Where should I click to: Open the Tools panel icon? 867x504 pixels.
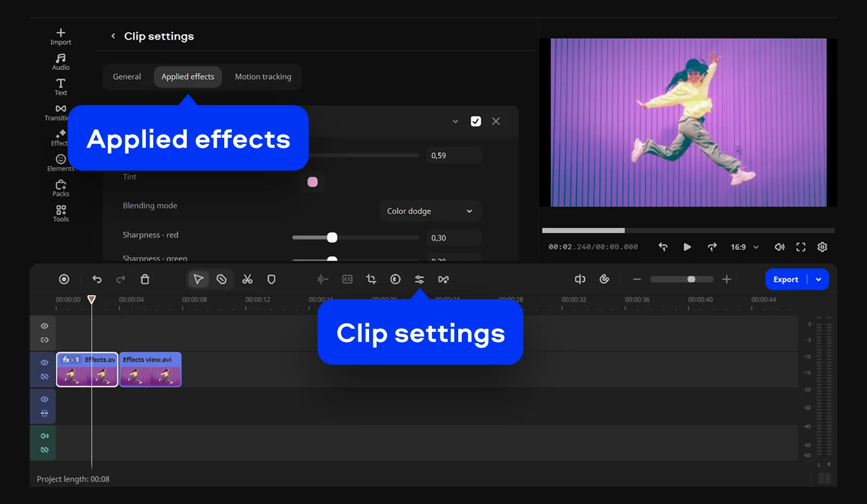click(61, 213)
